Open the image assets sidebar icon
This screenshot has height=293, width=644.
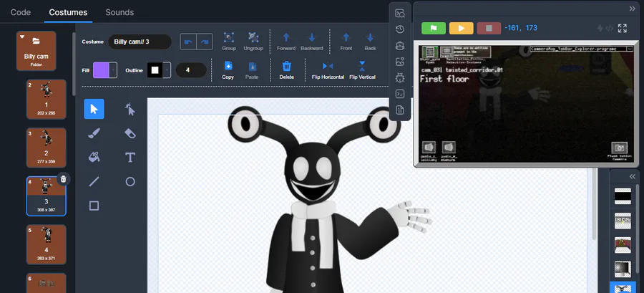pos(399,62)
